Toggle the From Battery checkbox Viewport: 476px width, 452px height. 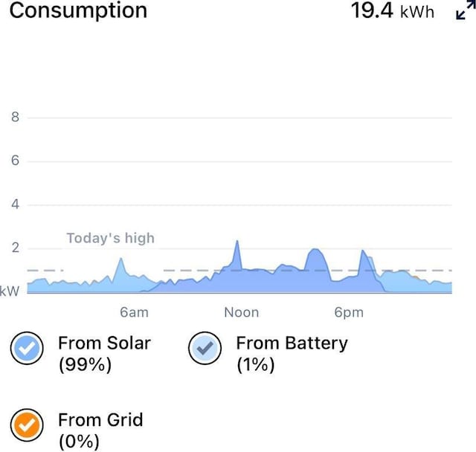205,348
